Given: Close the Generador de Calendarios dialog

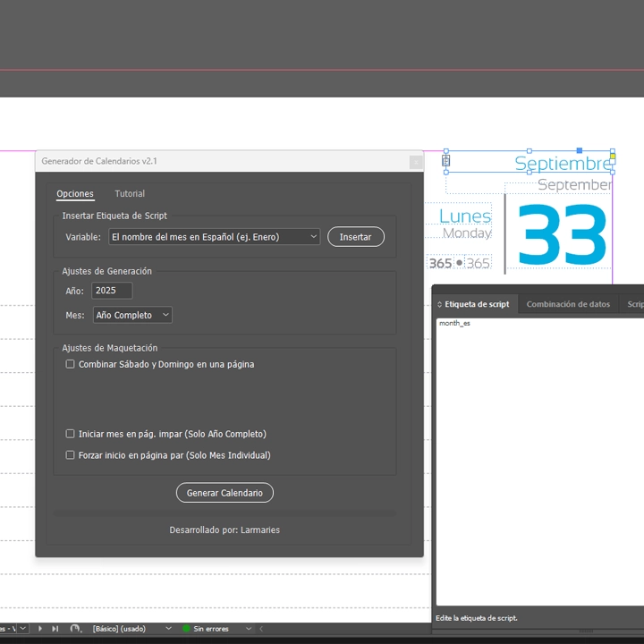Looking at the screenshot, I should [x=415, y=162].
